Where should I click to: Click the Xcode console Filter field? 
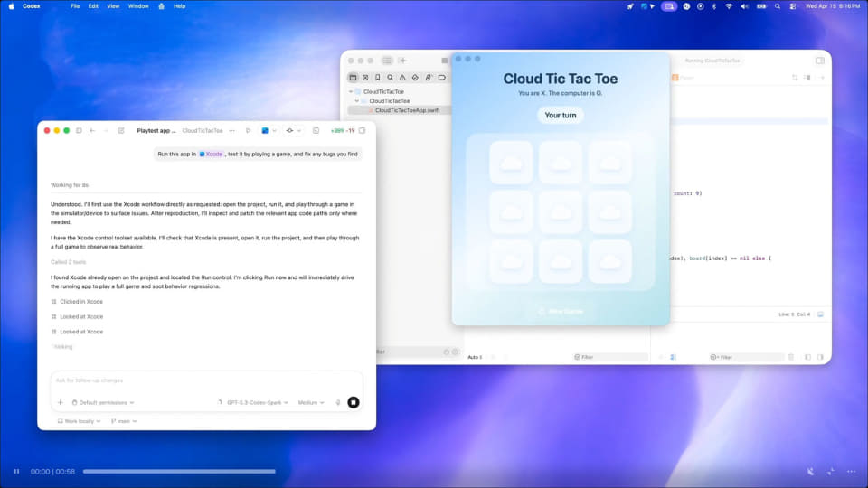746,358
